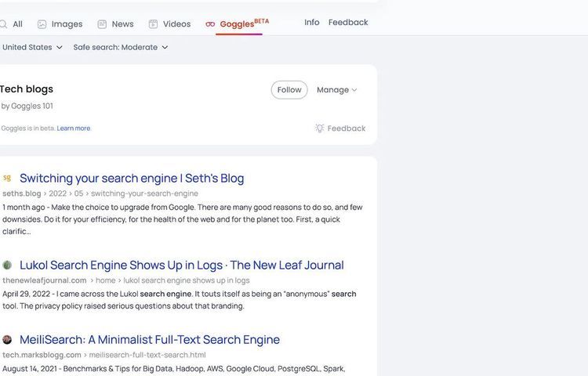Select the Goggles BETA tab
Viewport: 588px width, 376px height.
pyautogui.click(x=238, y=24)
